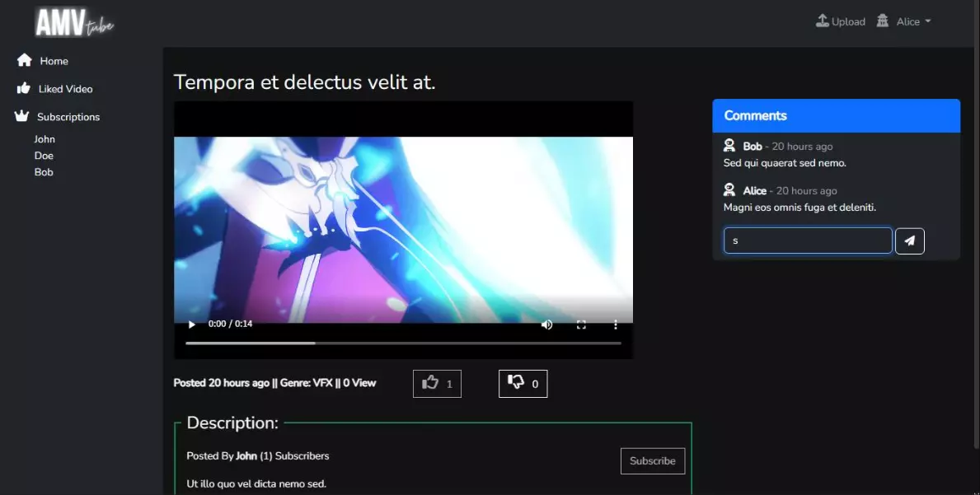Play the video
The width and height of the screenshot is (980, 495).
click(192, 325)
